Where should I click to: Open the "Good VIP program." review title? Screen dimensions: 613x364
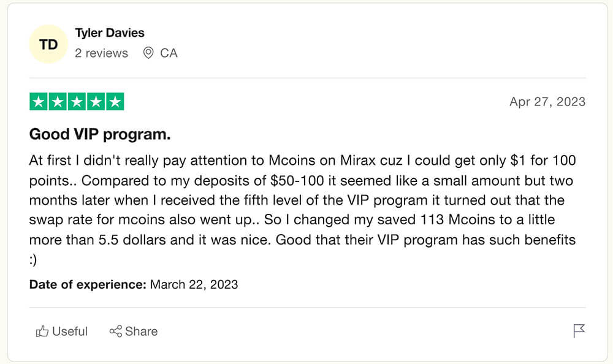pyautogui.click(x=100, y=134)
